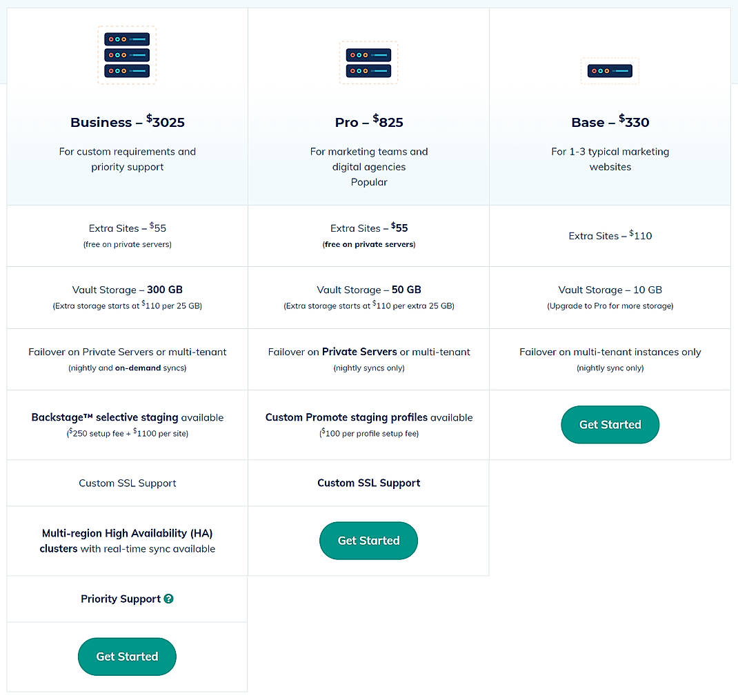Click Get Started under the Pro plan
Image resolution: width=738 pixels, height=700 pixels.
tap(368, 541)
